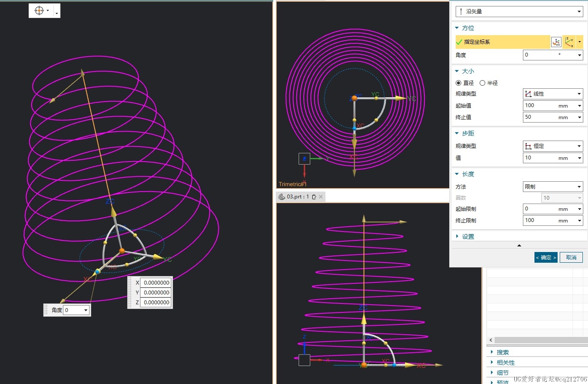
Task: Select the 半径 radio button
Action: pos(482,83)
